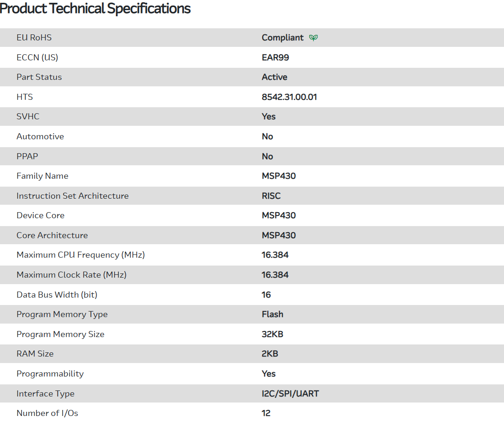Click the Family Name label
Image resolution: width=504 pixels, height=422 pixels.
(x=42, y=176)
